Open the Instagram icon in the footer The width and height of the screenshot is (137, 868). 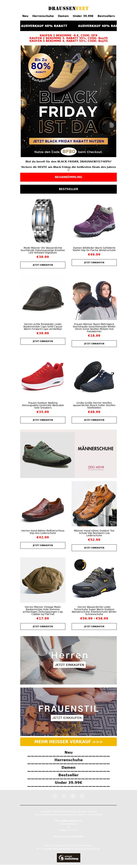[x=73, y=796]
